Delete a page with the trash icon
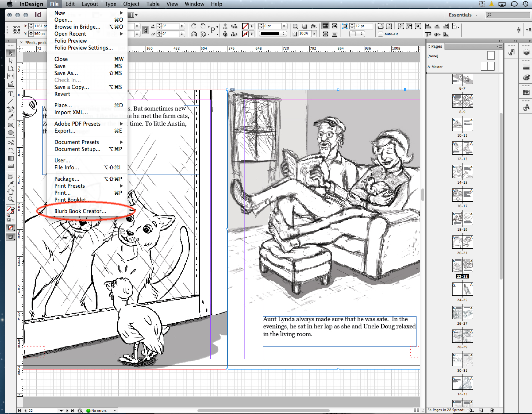Image resolution: width=532 pixels, height=414 pixels. coord(492,410)
